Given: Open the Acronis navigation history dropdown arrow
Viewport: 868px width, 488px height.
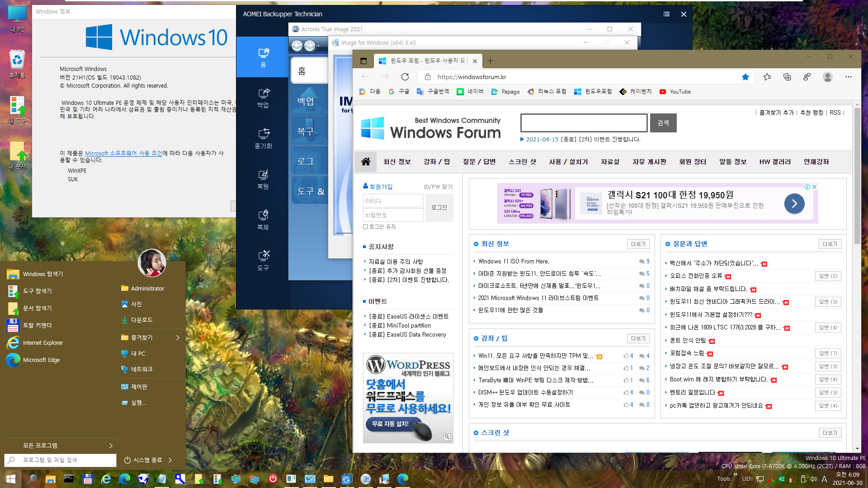Looking at the screenshot, I should tap(318, 46).
